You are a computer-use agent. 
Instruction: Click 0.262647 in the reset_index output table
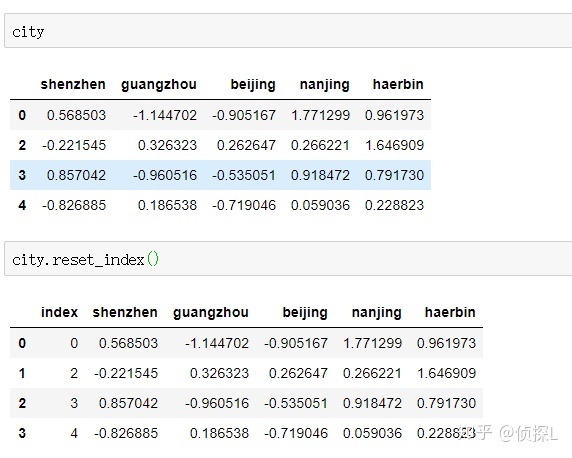(298, 373)
